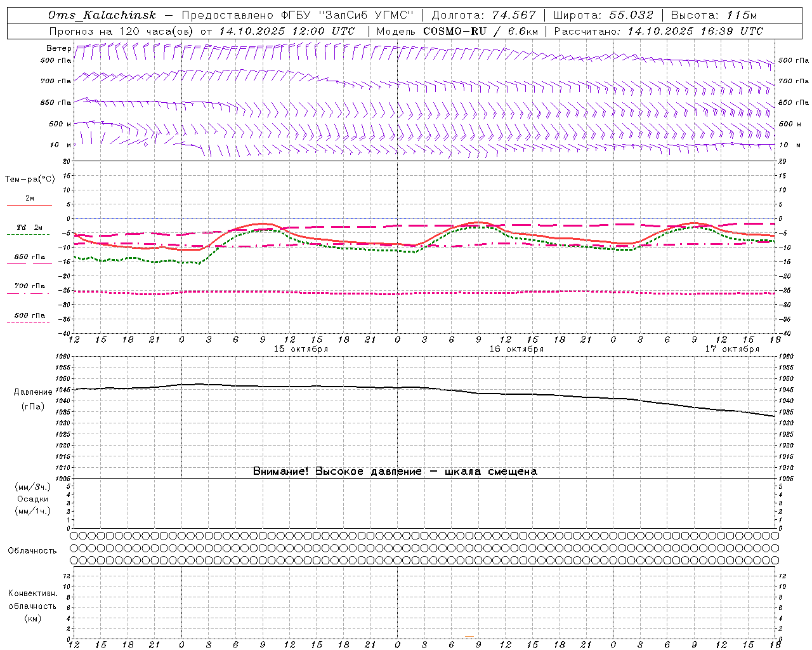Screen dimensions: 812x650
Task: Click the Рассчитано: 14.10.2025 16:39 UTC text
Action: pos(658,31)
